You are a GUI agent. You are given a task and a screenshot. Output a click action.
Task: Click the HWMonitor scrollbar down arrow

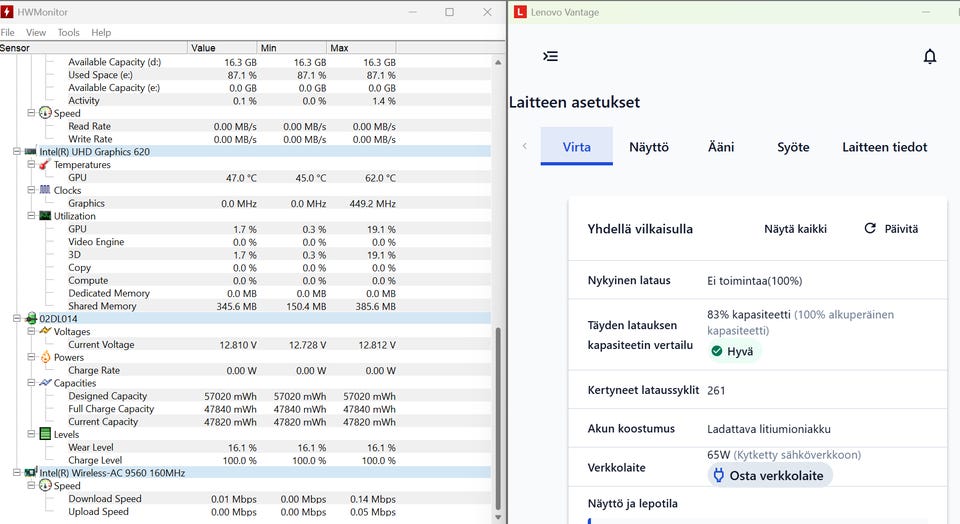498,517
